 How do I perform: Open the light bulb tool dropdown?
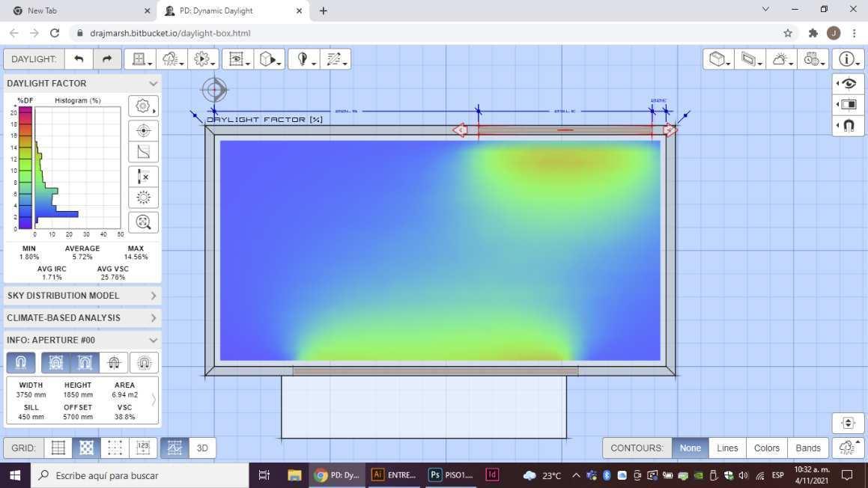point(304,59)
